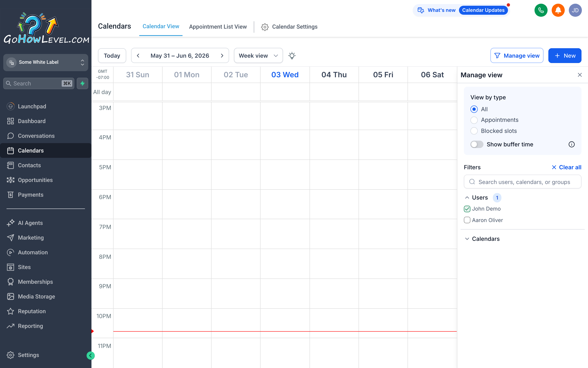Open Calendar Settings tab
This screenshot has width=588, height=368.
289,27
